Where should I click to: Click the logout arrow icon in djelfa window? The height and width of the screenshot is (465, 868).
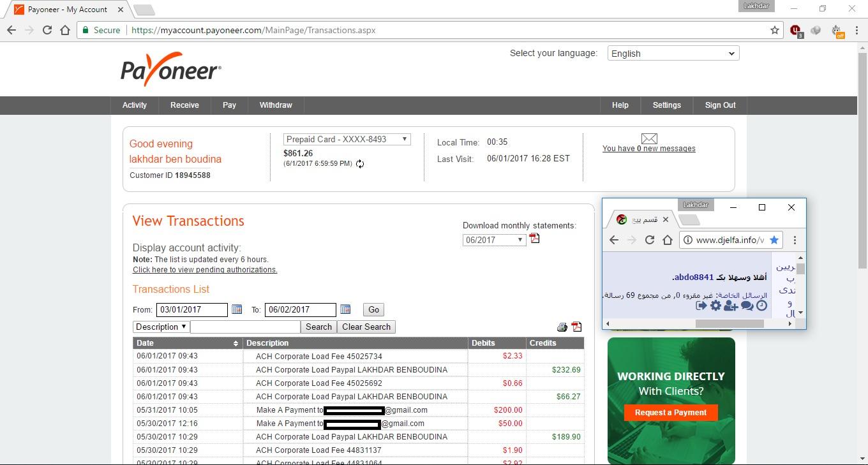[x=701, y=306]
